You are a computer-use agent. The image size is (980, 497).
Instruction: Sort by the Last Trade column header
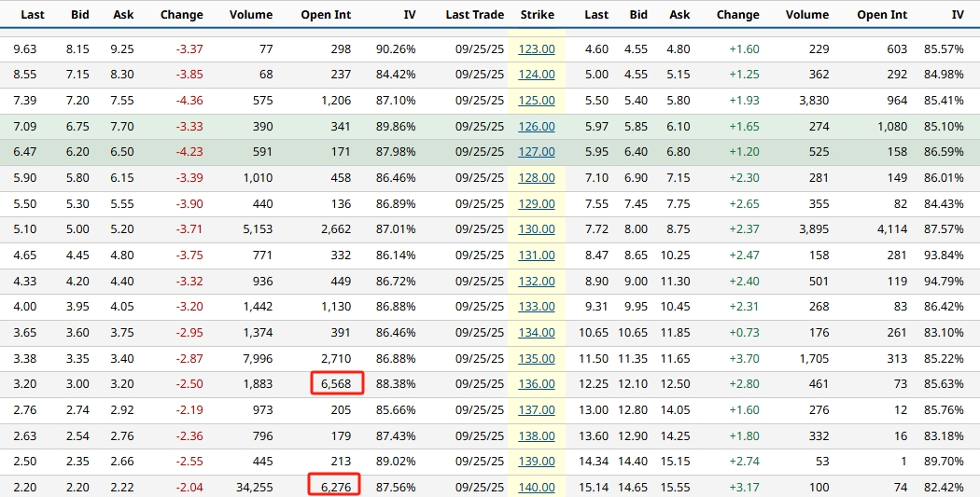pyautogui.click(x=474, y=15)
